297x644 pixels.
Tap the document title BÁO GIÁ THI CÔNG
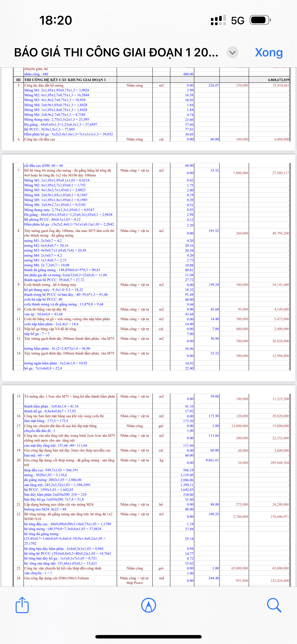[116, 53]
